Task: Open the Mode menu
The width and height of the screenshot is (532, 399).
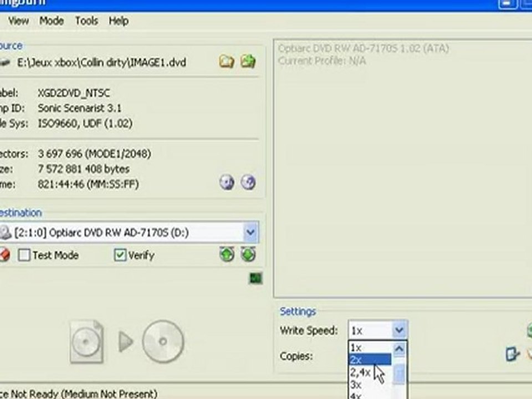Action: (x=52, y=21)
